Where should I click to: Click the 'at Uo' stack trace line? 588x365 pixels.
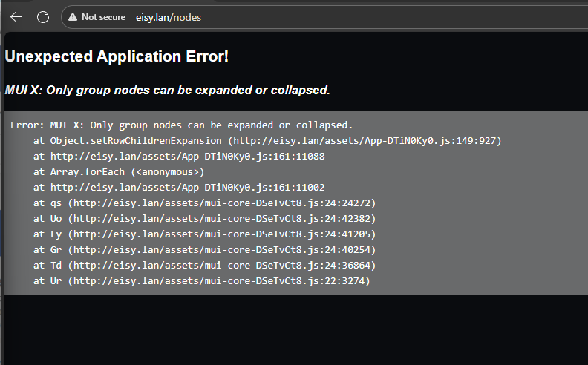tap(204, 218)
